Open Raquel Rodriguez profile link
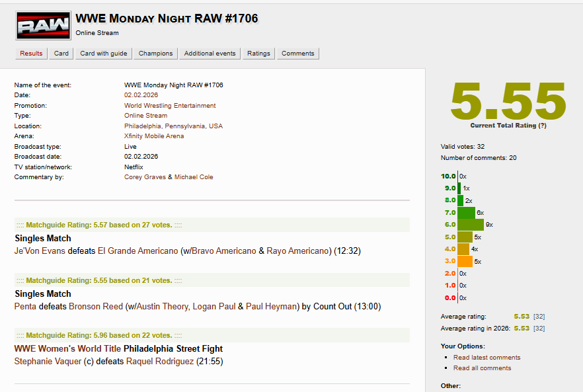This screenshot has width=583, height=392. pos(160,362)
